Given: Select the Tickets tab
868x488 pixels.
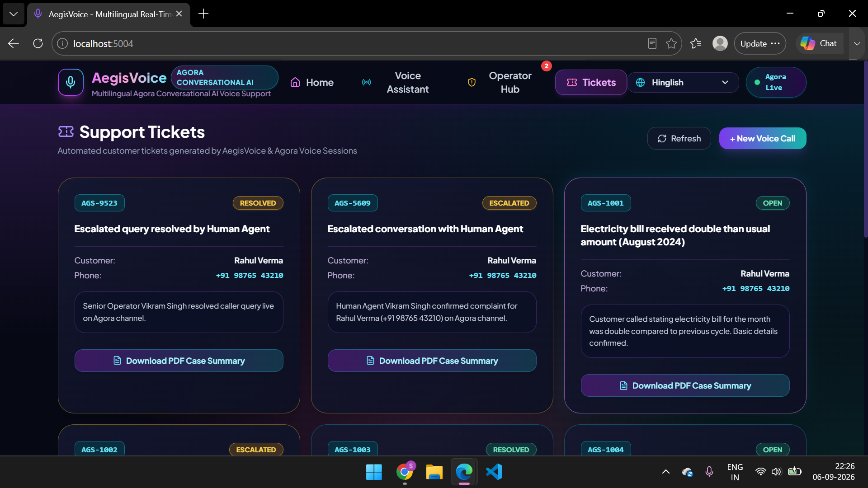Looking at the screenshot, I should (x=591, y=82).
